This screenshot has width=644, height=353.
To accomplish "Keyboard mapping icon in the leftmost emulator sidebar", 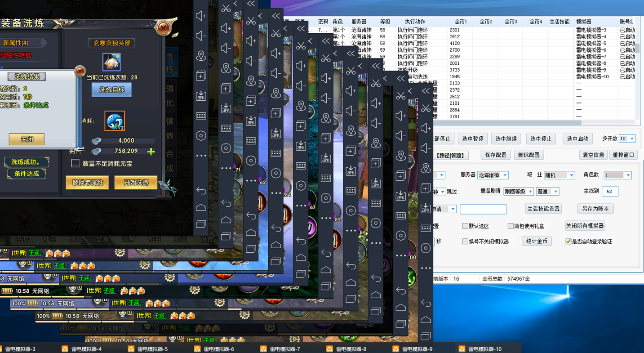I will tap(201, 116).
